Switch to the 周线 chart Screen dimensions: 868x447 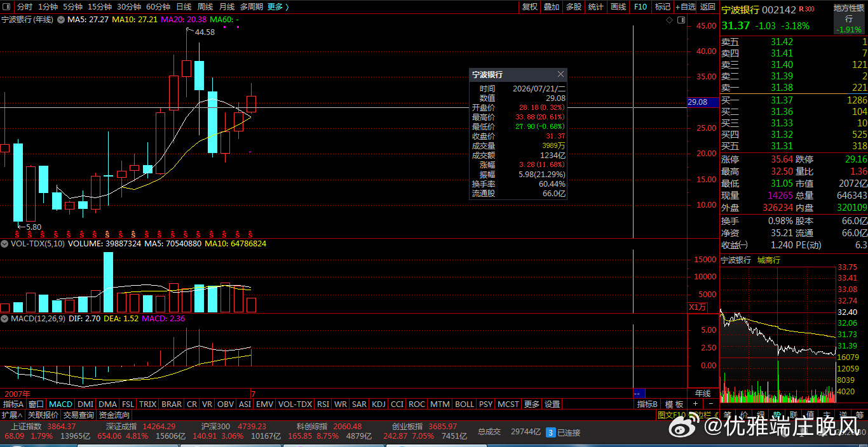(205, 7)
